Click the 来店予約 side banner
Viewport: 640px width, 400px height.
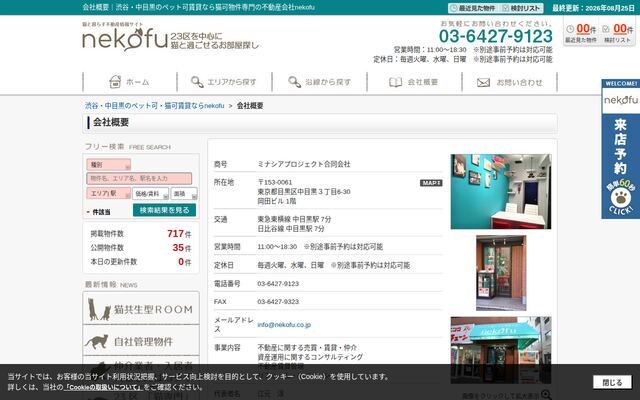coord(620,149)
